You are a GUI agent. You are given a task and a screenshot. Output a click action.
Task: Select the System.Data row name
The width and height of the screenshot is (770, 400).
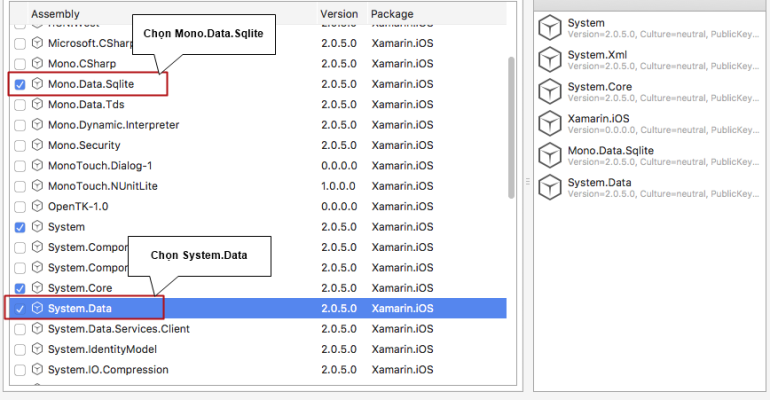[80, 308]
